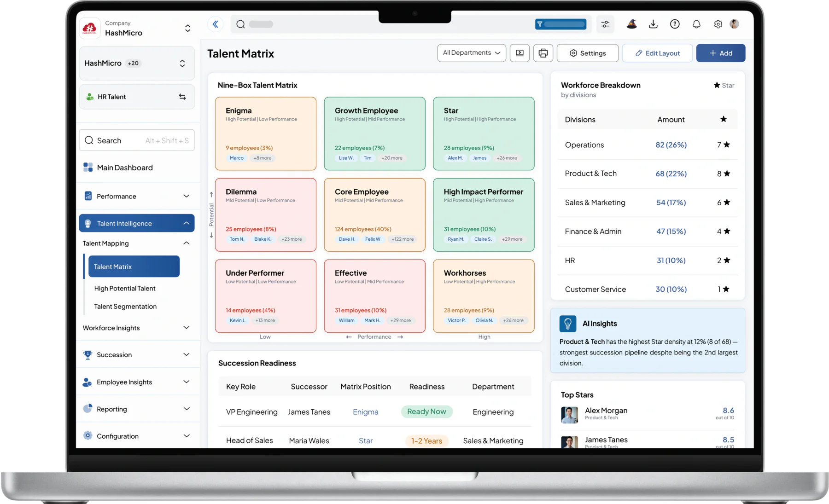Viewport: 829px width, 504px height.
Task: Open the HashMicro +20 entity selector
Action: tap(137, 63)
